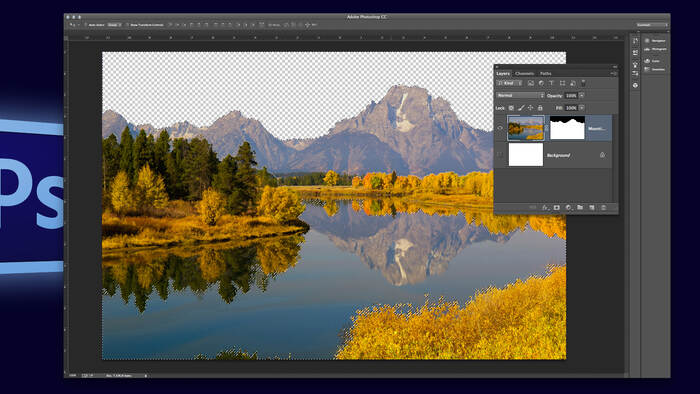700x394 pixels.
Task: Filter layers by adjustment layer icon
Action: 541,83
